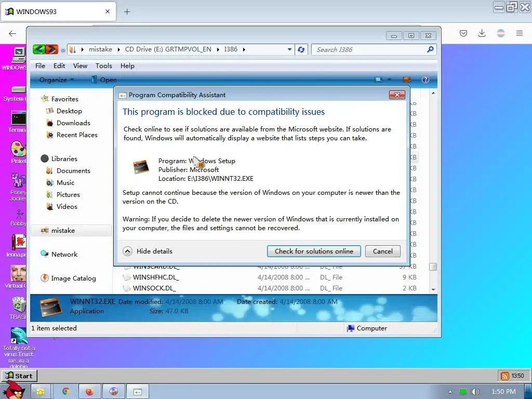Open the File menu

tap(40, 66)
